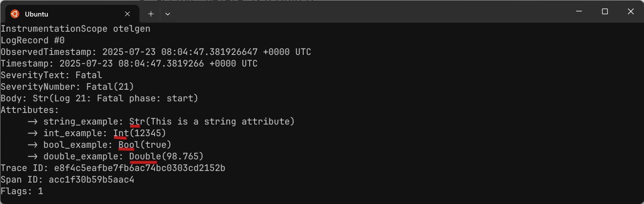This screenshot has width=644, height=204.
Task: Click the Int(12345) attribute value
Action: (x=139, y=133)
